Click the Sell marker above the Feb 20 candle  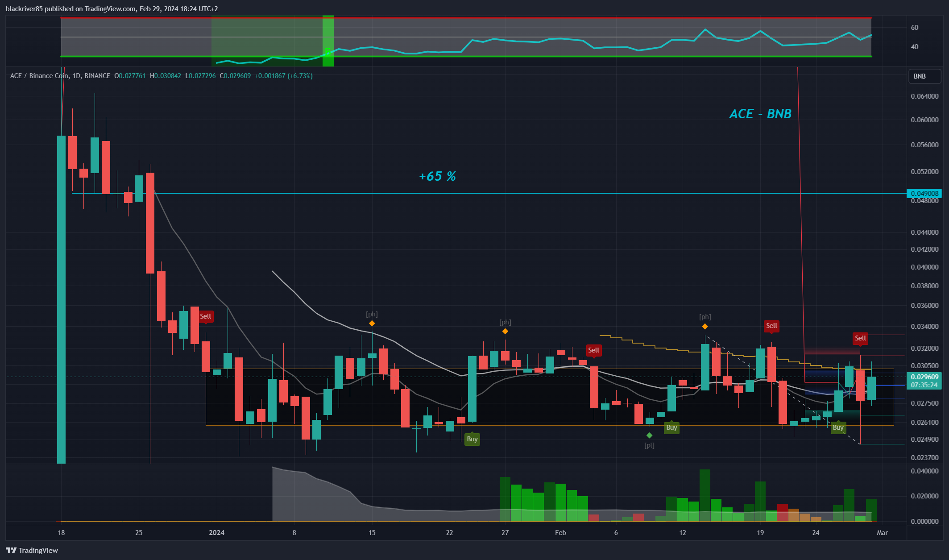(x=771, y=326)
